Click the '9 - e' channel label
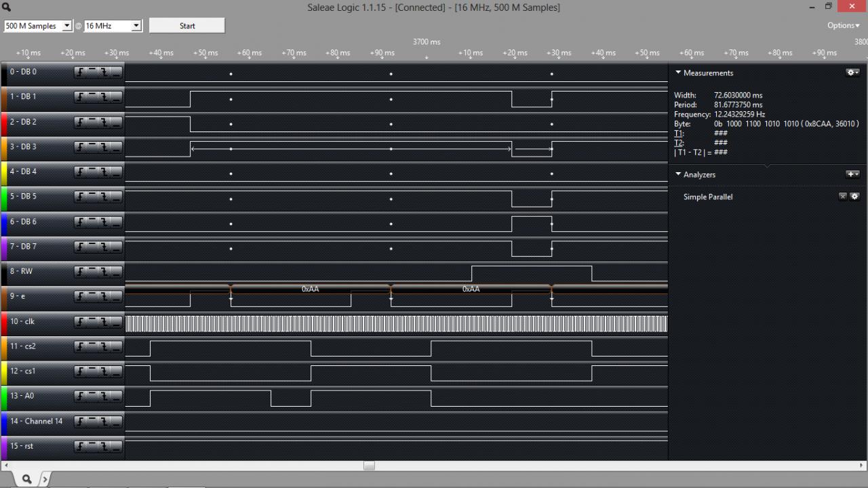The height and width of the screenshot is (488, 868). pos(18,297)
